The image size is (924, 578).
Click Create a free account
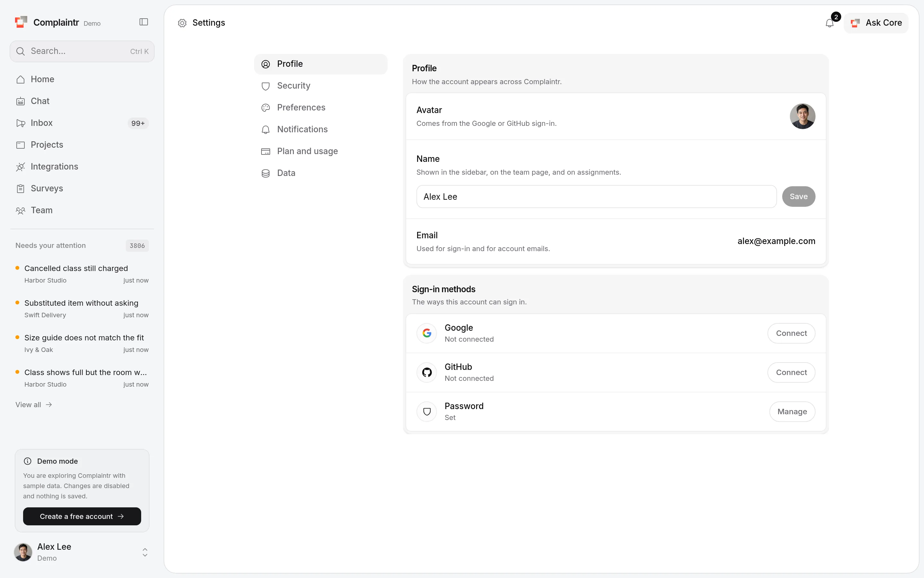coord(82,516)
